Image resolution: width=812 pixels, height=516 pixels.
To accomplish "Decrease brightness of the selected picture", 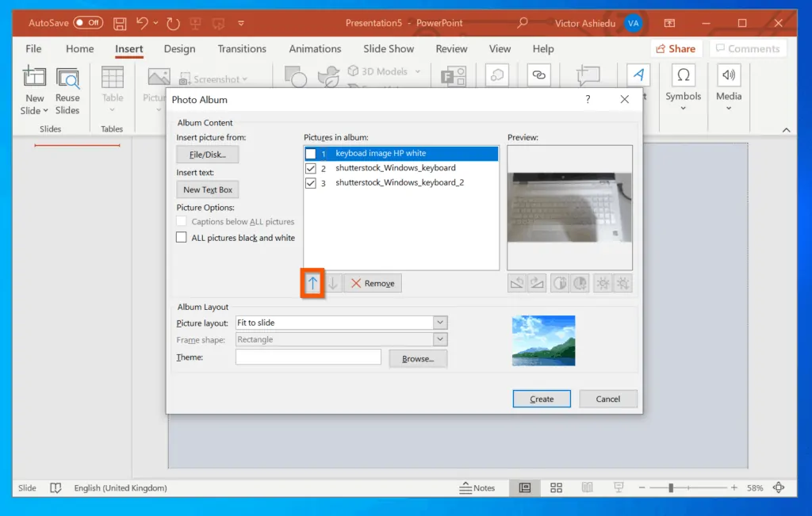I will pyautogui.click(x=622, y=283).
